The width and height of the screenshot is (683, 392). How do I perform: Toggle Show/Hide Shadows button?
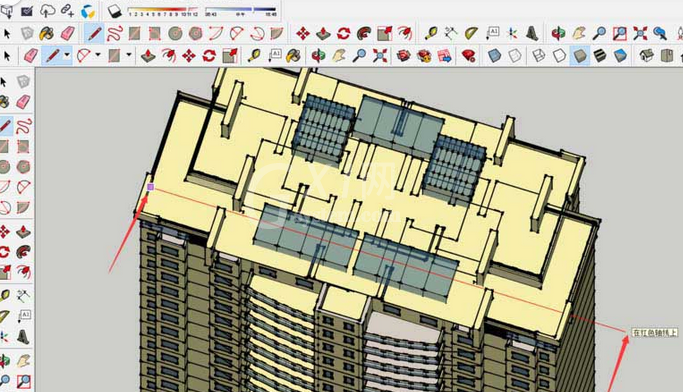tap(115, 11)
